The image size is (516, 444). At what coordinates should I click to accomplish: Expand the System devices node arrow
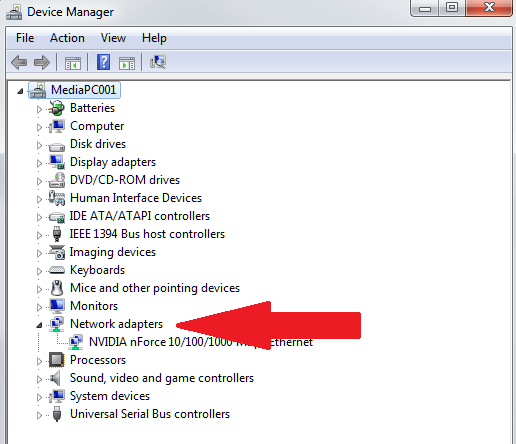click(x=39, y=397)
